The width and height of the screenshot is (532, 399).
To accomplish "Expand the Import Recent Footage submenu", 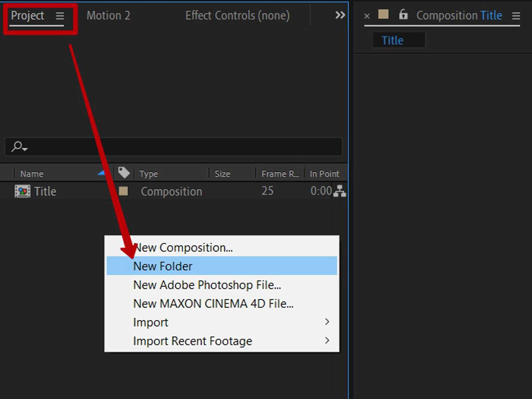I will 327,341.
